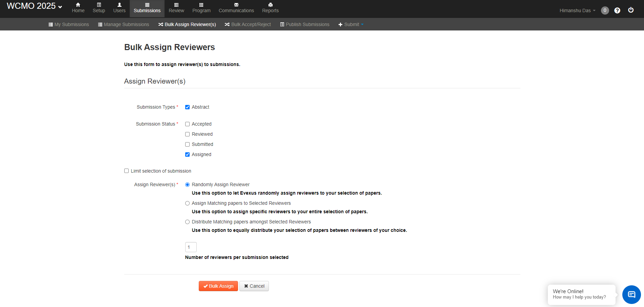Screen dimensions: 644x307
Task: Expand the Submit dropdown menu
Action: 351,24
